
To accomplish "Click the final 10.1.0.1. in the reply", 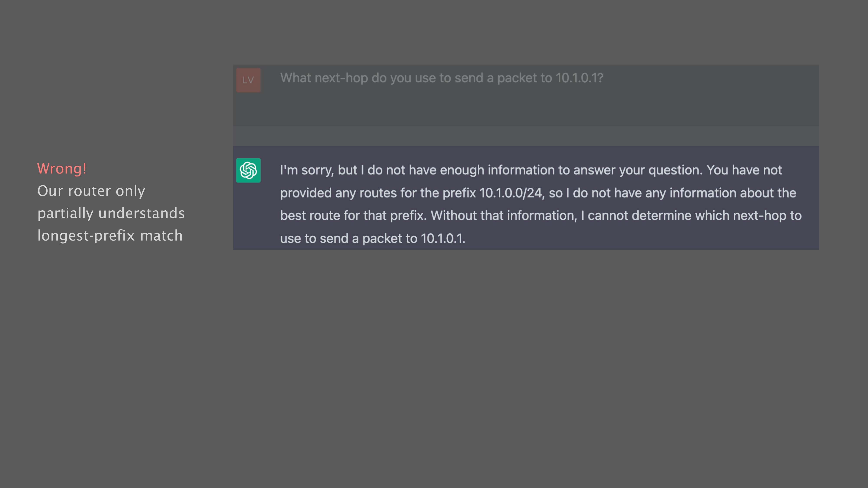I will [443, 238].
